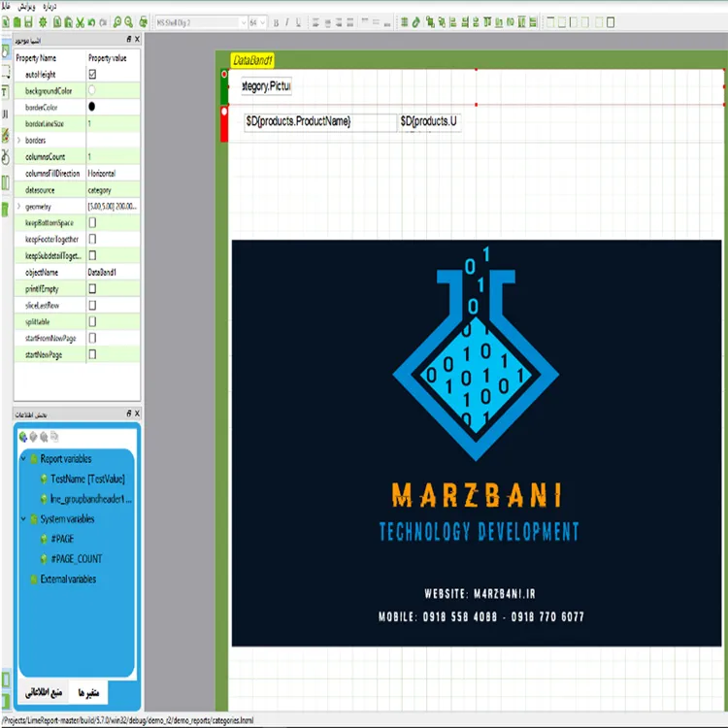Collapse the Report variables tree node
728x728 pixels.
(23, 459)
